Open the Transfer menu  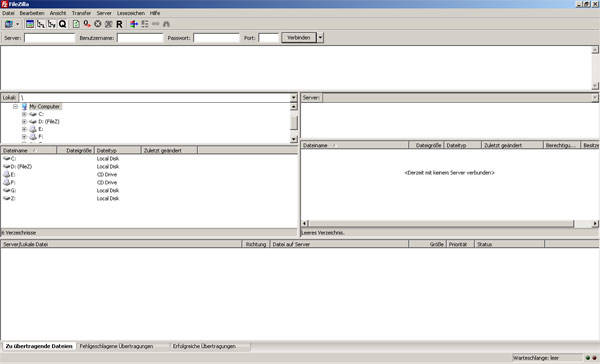click(x=81, y=13)
